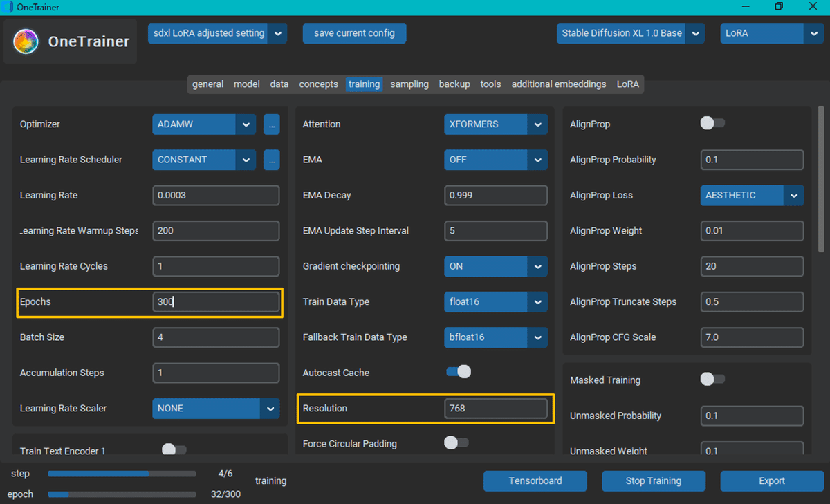Expand the Attention XFORMERS dropdown

(496, 124)
